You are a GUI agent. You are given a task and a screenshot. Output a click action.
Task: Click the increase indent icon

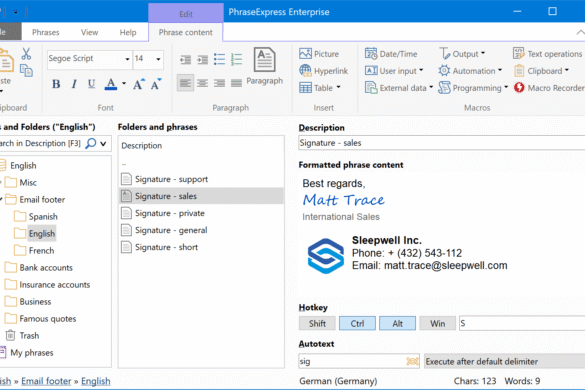coord(203,60)
